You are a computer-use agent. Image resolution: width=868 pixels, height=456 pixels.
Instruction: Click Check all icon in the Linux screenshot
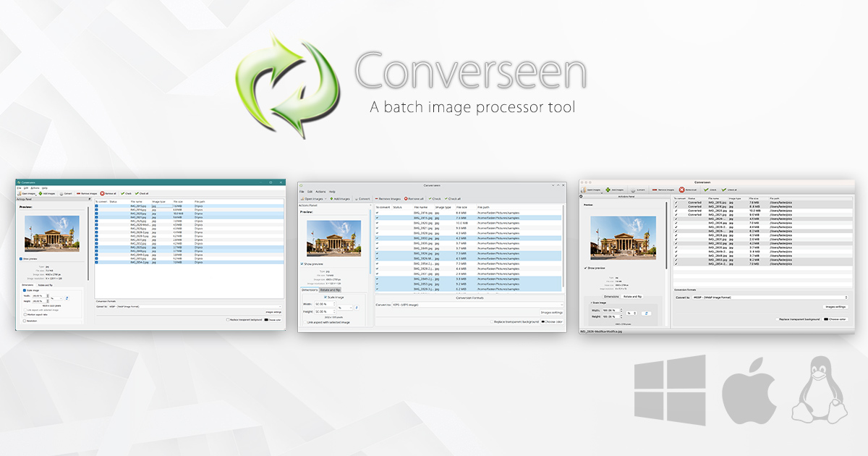tap(446, 199)
